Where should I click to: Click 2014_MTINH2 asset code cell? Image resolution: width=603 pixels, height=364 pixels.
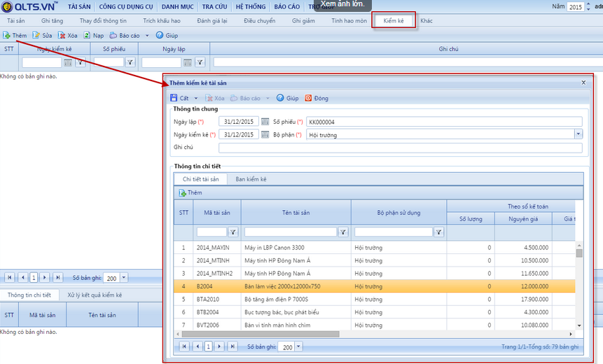click(x=214, y=273)
